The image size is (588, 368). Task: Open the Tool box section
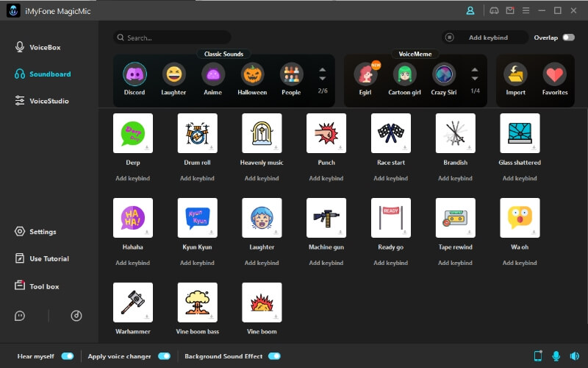pyautogui.click(x=37, y=286)
